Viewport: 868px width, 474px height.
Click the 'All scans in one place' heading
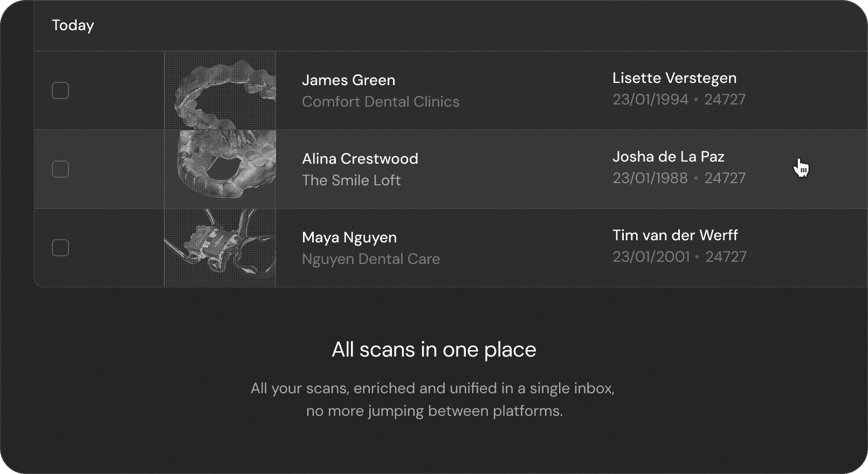pyautogui.click(x=433, y=349)
